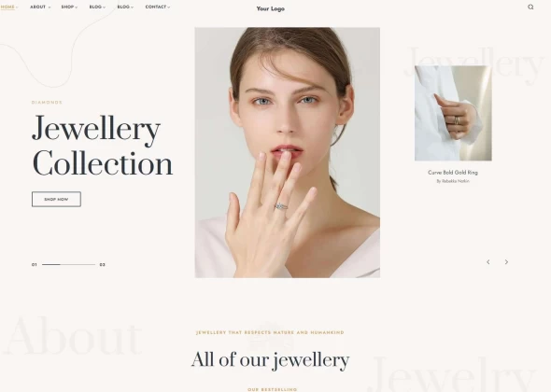Click the Your Logo link
The image size is (551, 392).
[270, 8]
